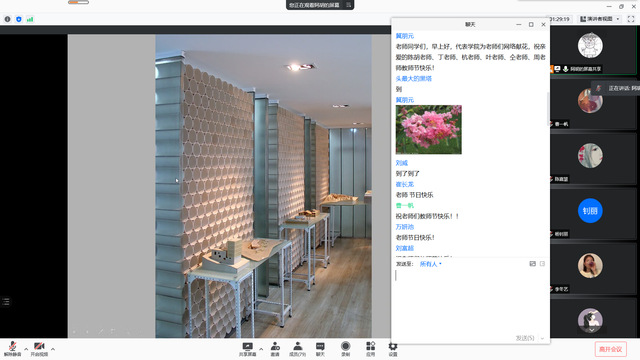Screen dimensions: 640x360
Task: Open the Share Screen tool
Action: (x=247, y=349)
